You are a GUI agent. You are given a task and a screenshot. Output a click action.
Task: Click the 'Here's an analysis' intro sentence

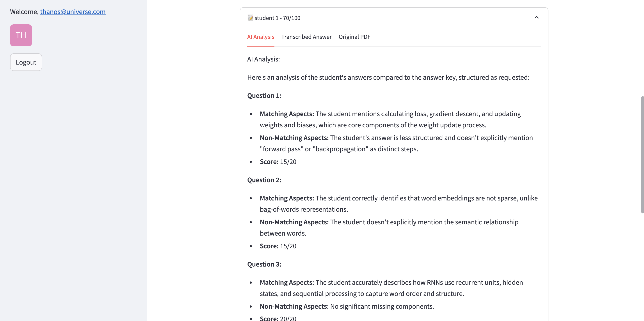pyautogui.click(x=388, y=77)
